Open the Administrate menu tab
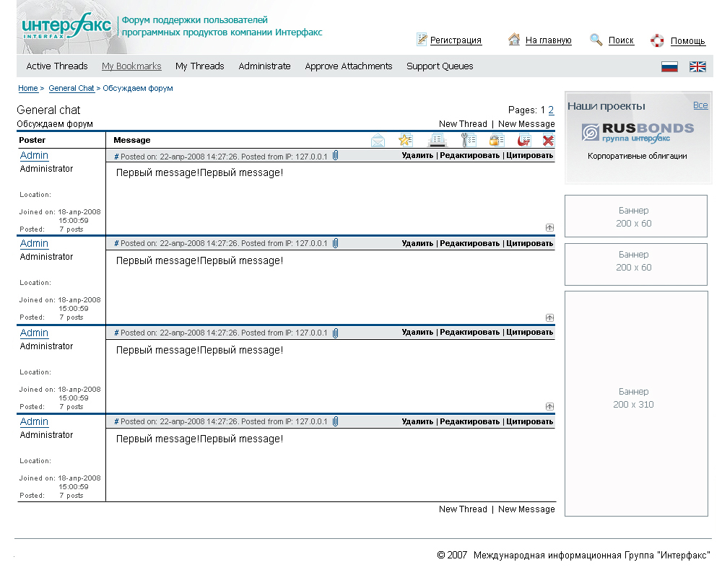 tap(264, 66)
